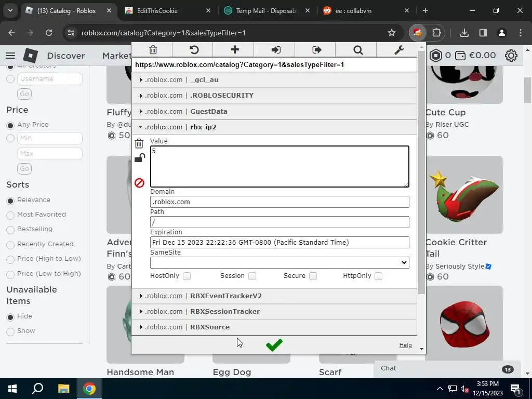Open the SameSite dropdown

pos(280,262)
